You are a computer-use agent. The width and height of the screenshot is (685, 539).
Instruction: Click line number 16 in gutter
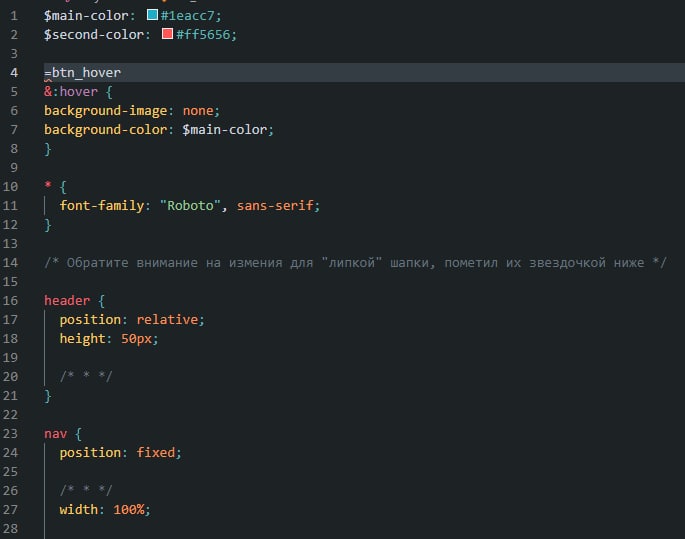[x=10, y=301]
